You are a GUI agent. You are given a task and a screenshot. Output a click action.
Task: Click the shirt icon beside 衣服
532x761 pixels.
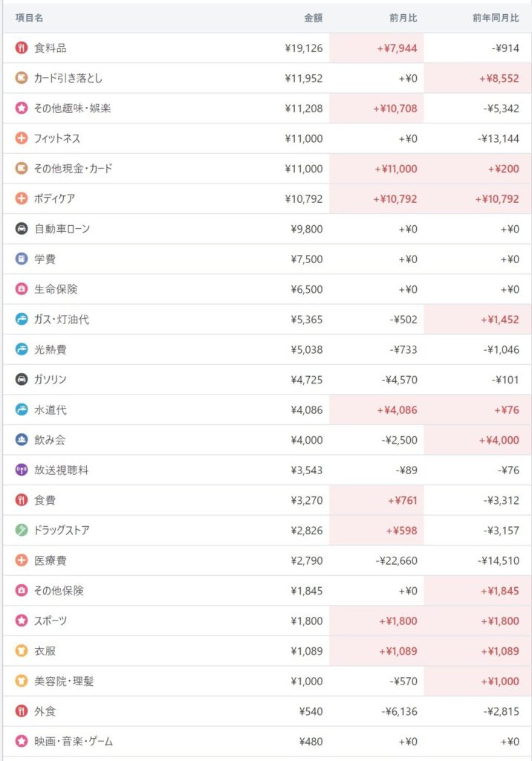click(x=22, y=651)
